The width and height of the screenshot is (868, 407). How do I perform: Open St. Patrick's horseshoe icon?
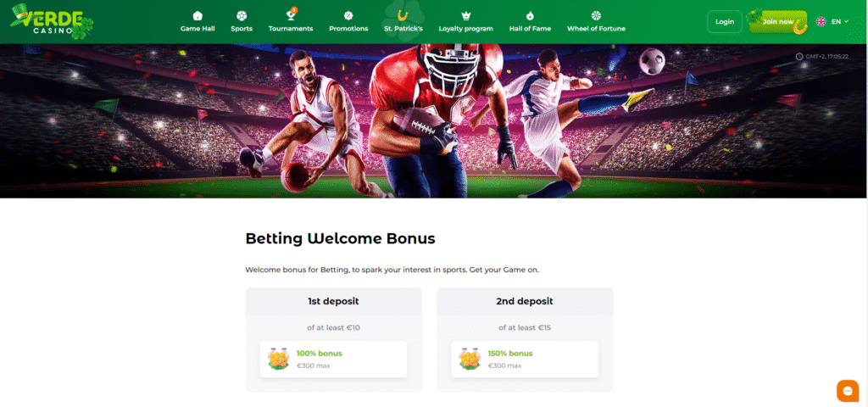pyautogui.click(x=403, y=15)
